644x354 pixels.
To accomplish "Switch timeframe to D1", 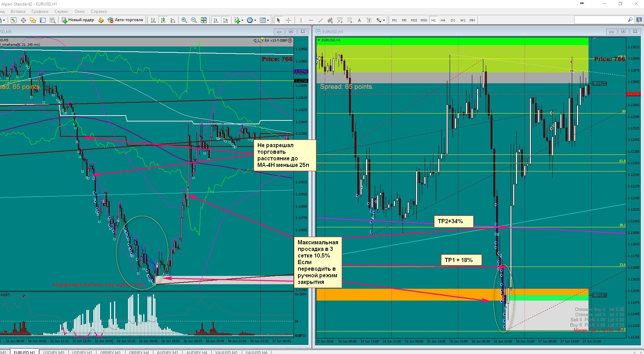I will click(453, 20).
